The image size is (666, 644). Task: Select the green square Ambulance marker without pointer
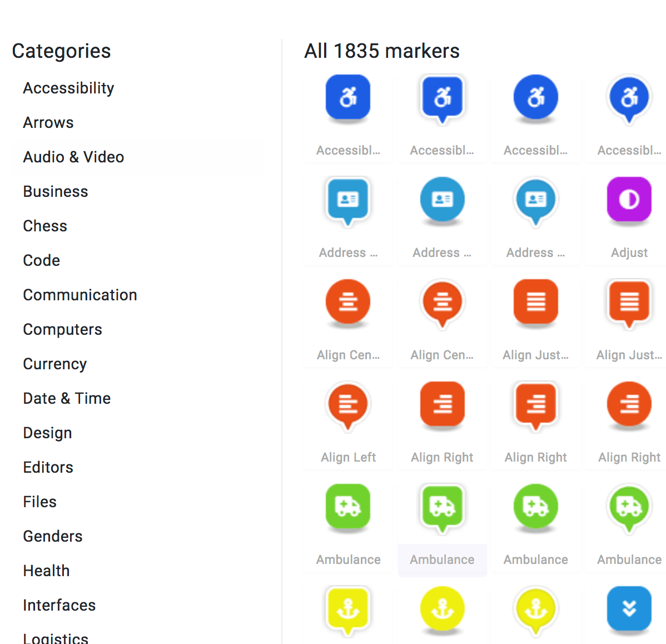point(348,507)
